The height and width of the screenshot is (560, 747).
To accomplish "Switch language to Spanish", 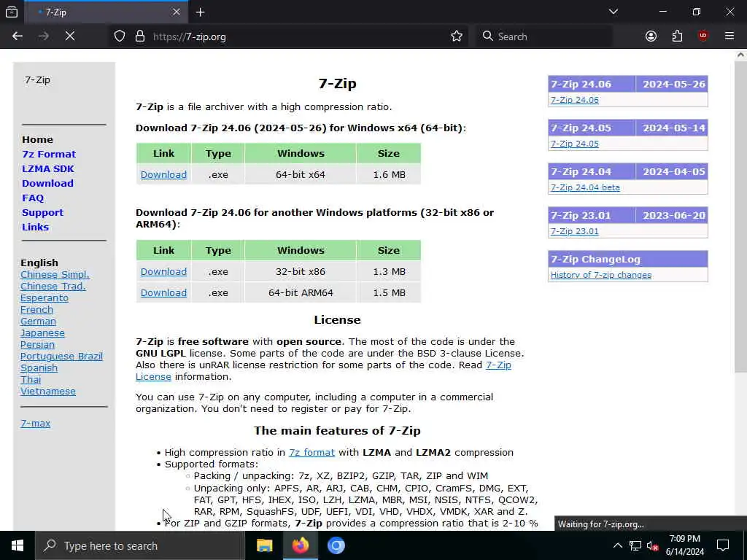I will click(x=39, y=368).
